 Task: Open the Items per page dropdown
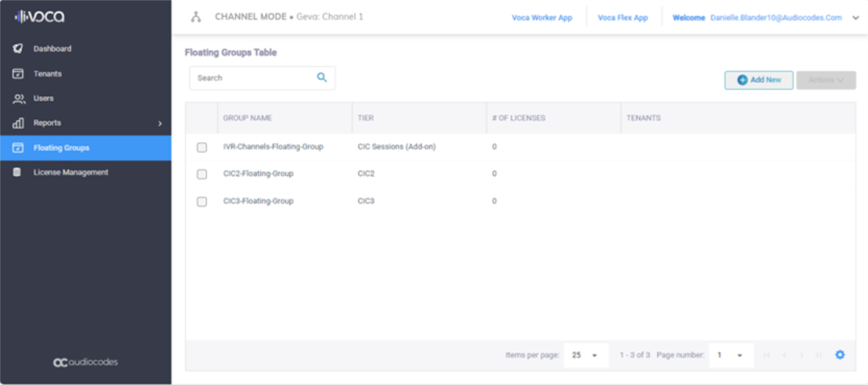point(585,355)
